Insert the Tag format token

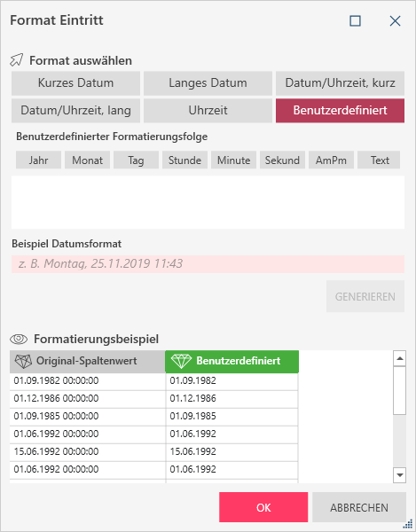pyautogui.click(x=136, y=160)
